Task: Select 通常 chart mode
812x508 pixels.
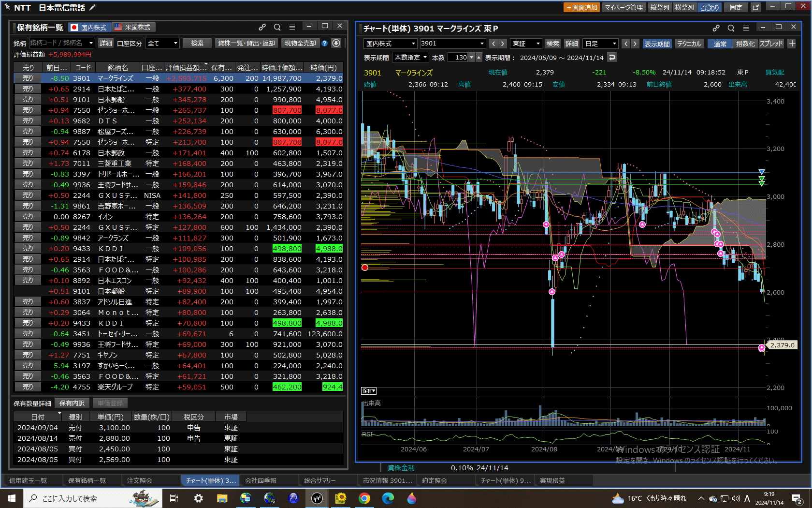Action: click(720, 44)
